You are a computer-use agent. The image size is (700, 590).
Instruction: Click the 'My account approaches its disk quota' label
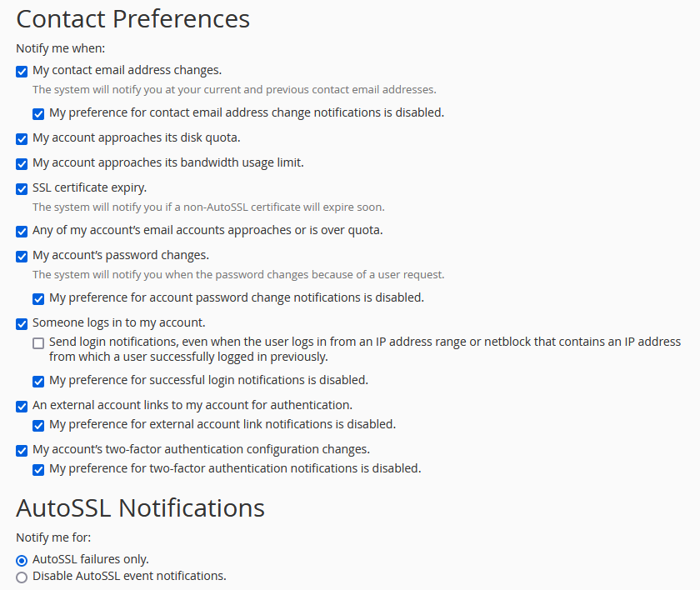click(136, 137)
